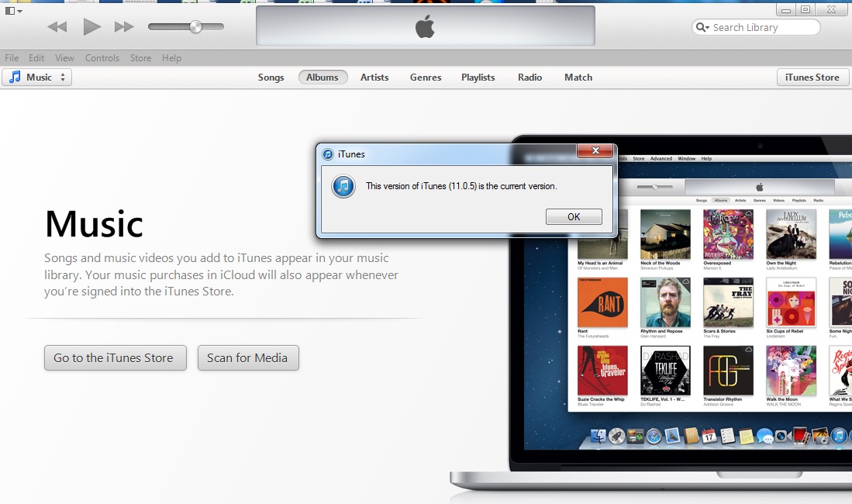
Task: Click the Play button
Action: tap(91, 26)
